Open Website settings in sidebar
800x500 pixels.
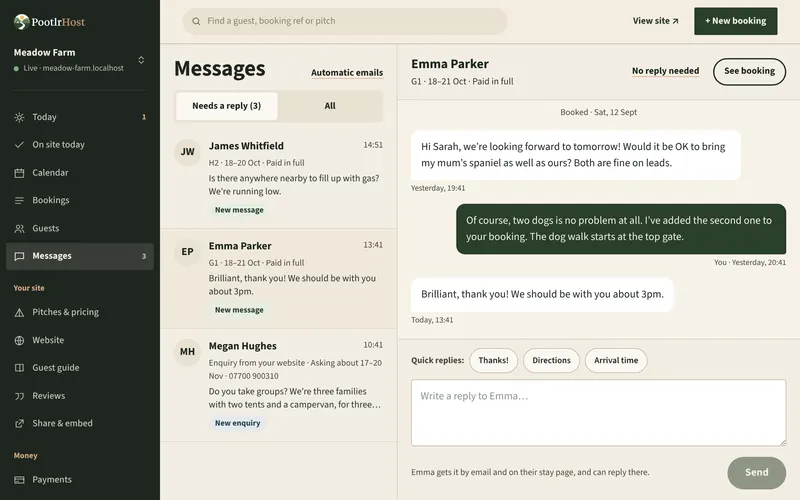tap(80, 340)
